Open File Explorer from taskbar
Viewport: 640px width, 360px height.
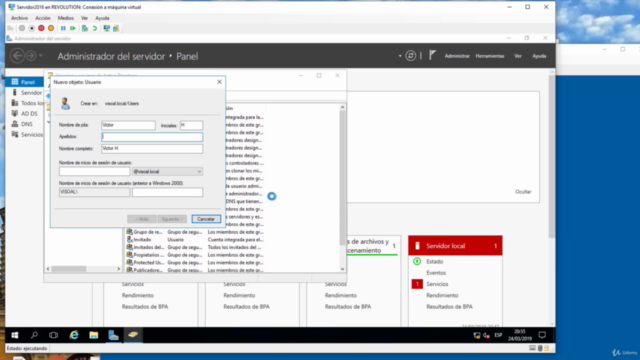pyautogui.click(x=93, y=335)
